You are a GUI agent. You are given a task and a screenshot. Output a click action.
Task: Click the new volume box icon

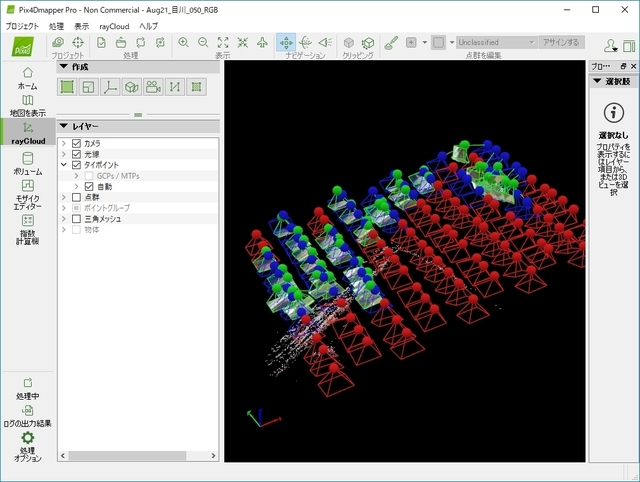131,87
